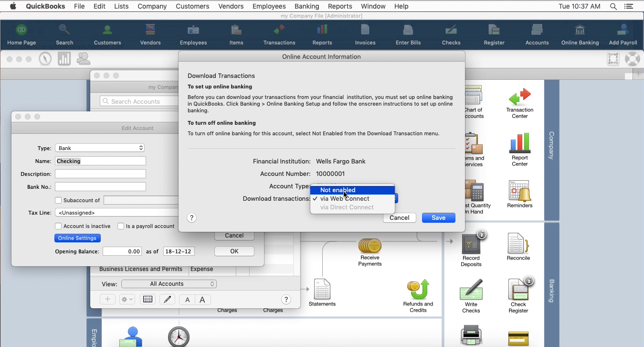Check the Is a payroll account box
Image resolution: width=644 pixels, height=347 pixels.
point(121,226)
